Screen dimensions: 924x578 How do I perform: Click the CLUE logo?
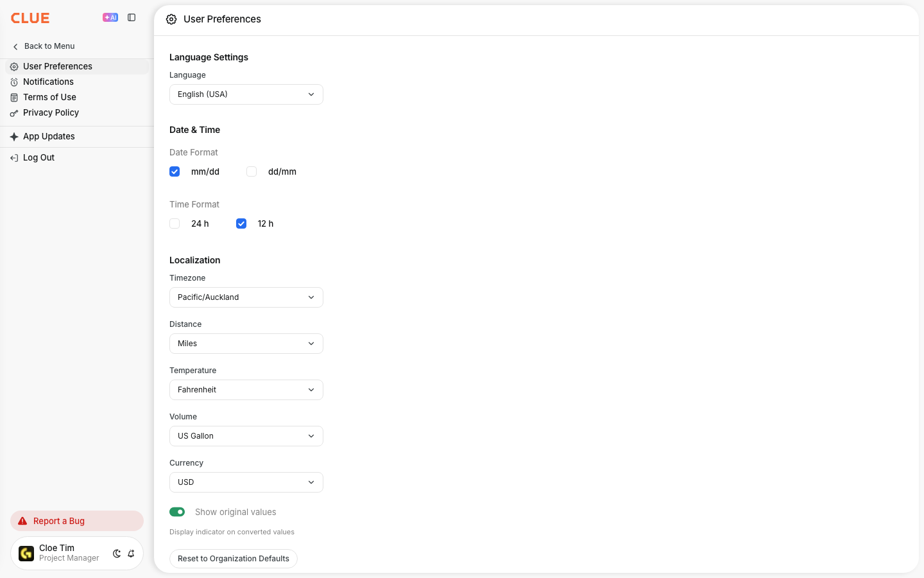(x=30, y=18)
